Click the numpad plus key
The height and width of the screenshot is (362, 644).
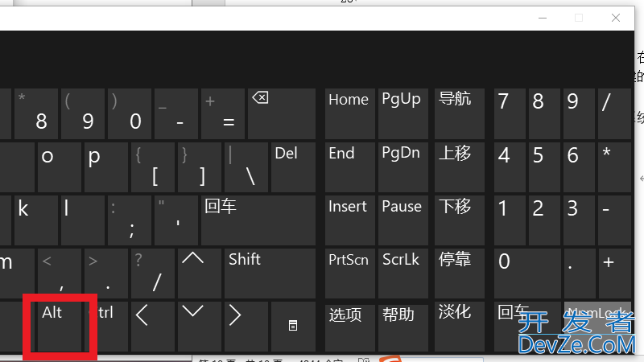614,274
